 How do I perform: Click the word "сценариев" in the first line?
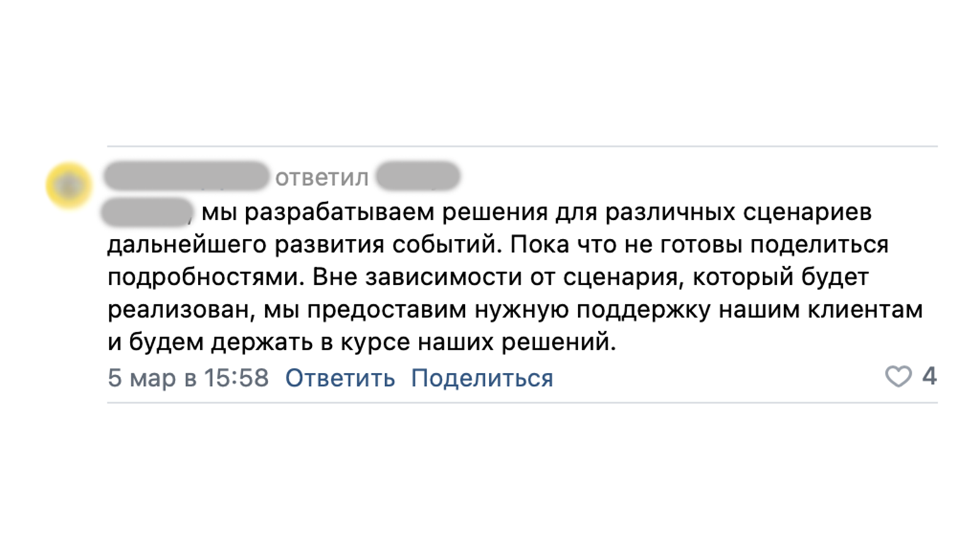click(x=807, y=212)
